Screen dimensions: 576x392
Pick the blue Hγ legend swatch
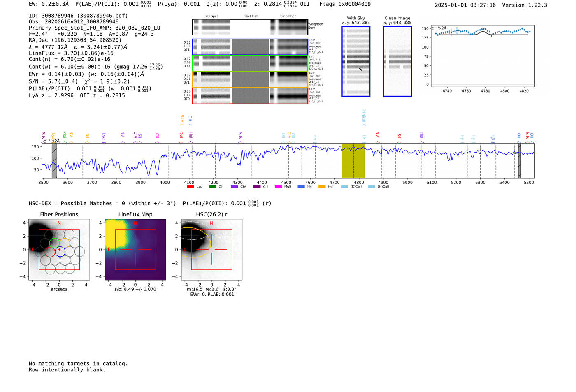click(x=301, y=186)
